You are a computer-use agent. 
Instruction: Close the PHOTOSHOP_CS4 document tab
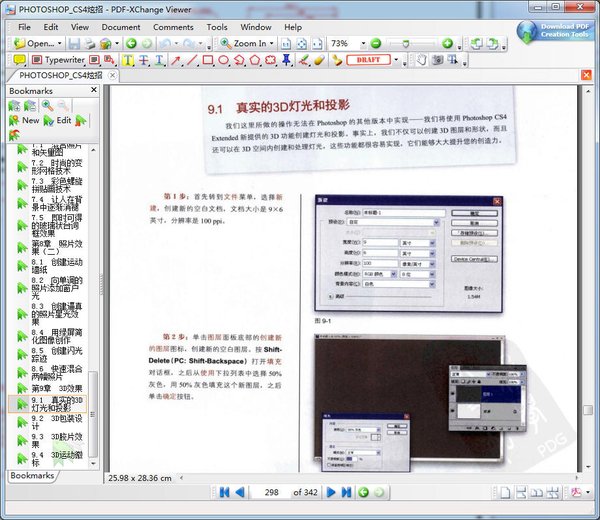[112, 75]
